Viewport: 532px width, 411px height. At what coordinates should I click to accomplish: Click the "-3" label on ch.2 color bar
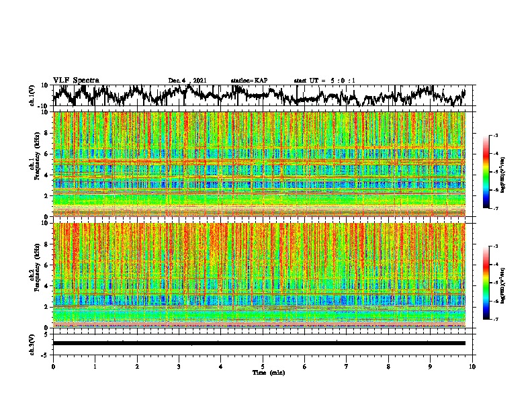tap(496, 246)
